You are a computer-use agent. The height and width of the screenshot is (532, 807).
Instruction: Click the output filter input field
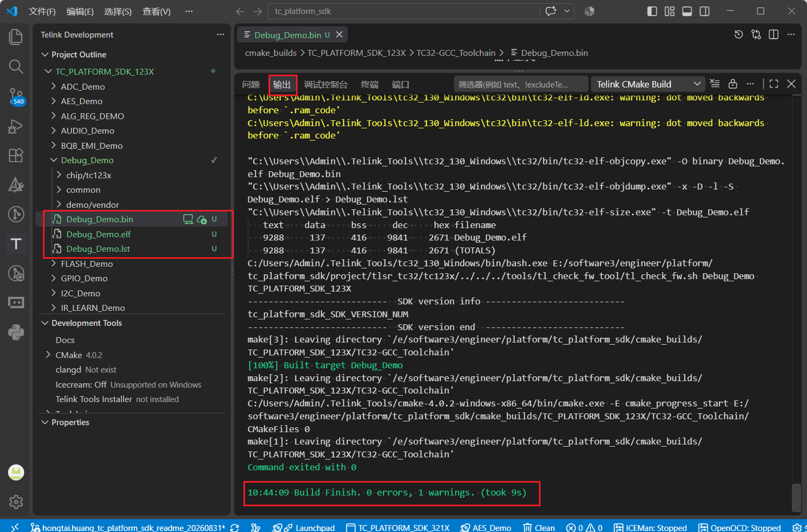[521, 84]
